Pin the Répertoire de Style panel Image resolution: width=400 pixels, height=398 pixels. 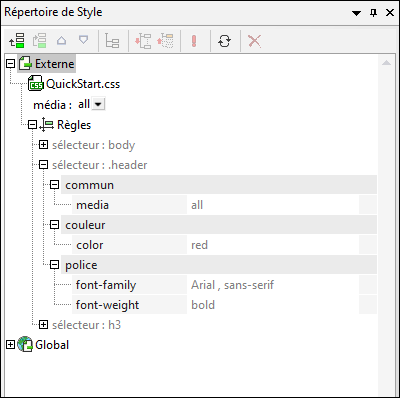[x=373, y=13]
